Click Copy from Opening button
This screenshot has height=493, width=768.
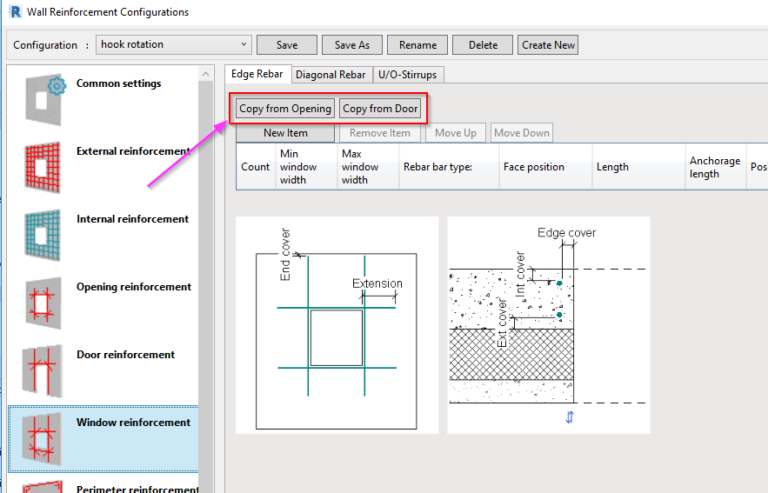tap(285, 109)
